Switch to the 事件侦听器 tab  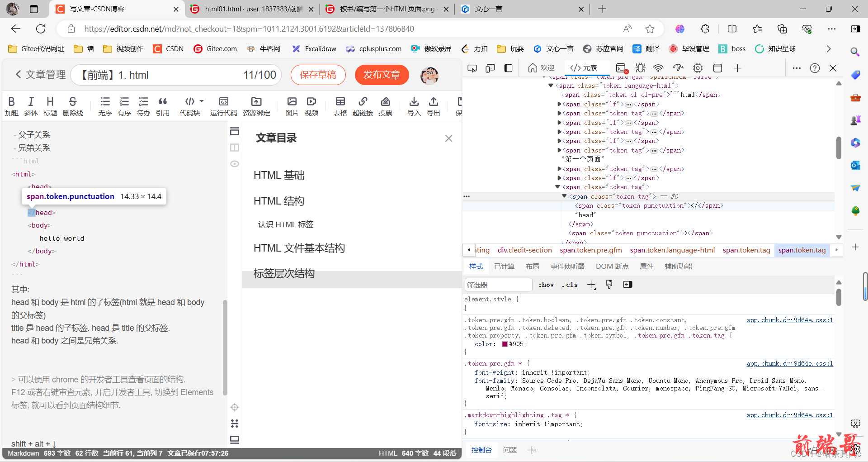(567, 267)
